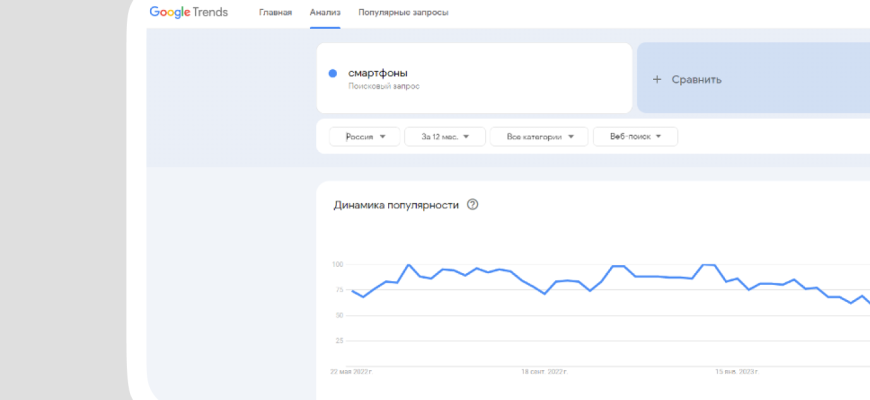Open the За 12 мес. period dropdown
This screenshot has width=870, height=400.
tap(445, 137)
